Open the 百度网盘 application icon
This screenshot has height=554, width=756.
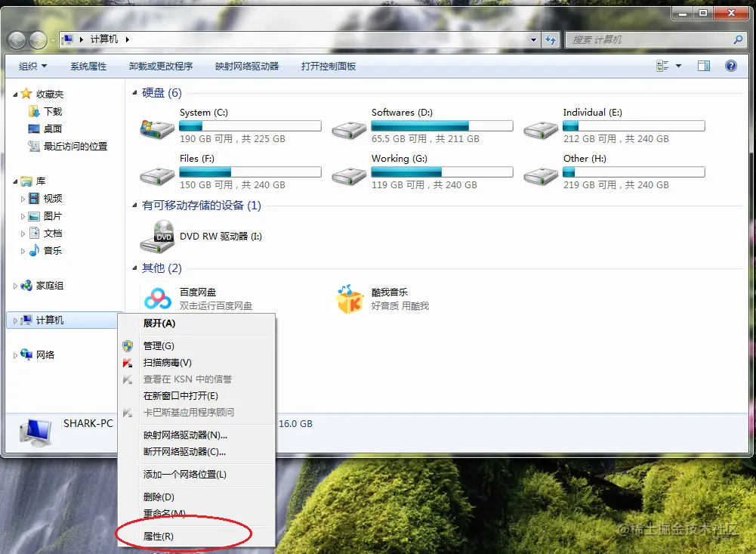[157, 299]
